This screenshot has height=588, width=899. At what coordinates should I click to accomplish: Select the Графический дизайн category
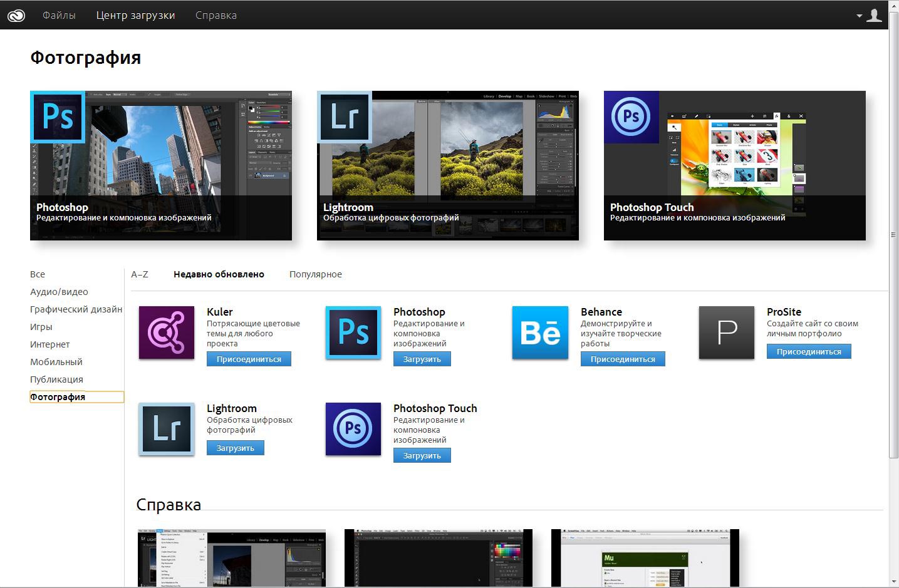click(x=76, y=309)
